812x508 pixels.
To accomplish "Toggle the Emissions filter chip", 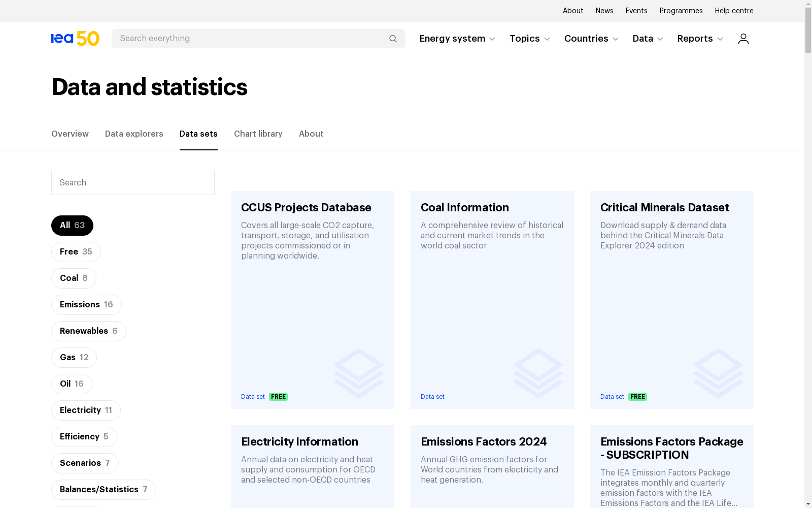I will (x=86, y=305).
